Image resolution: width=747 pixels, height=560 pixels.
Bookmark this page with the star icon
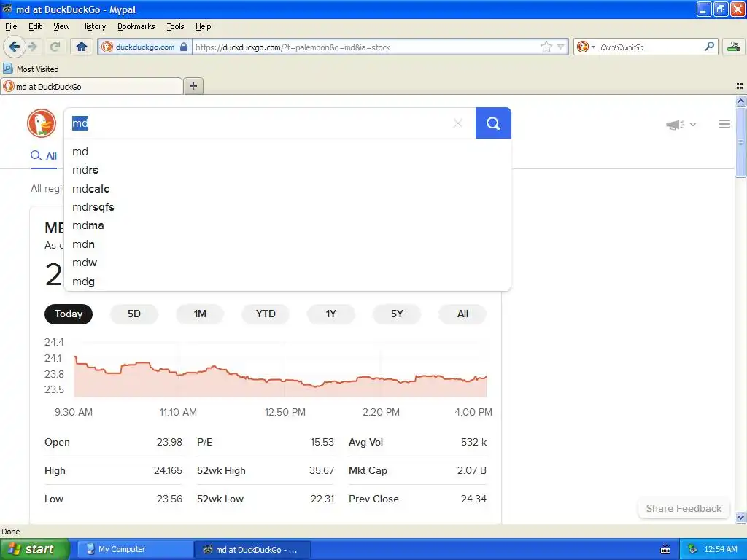(546, 47)
